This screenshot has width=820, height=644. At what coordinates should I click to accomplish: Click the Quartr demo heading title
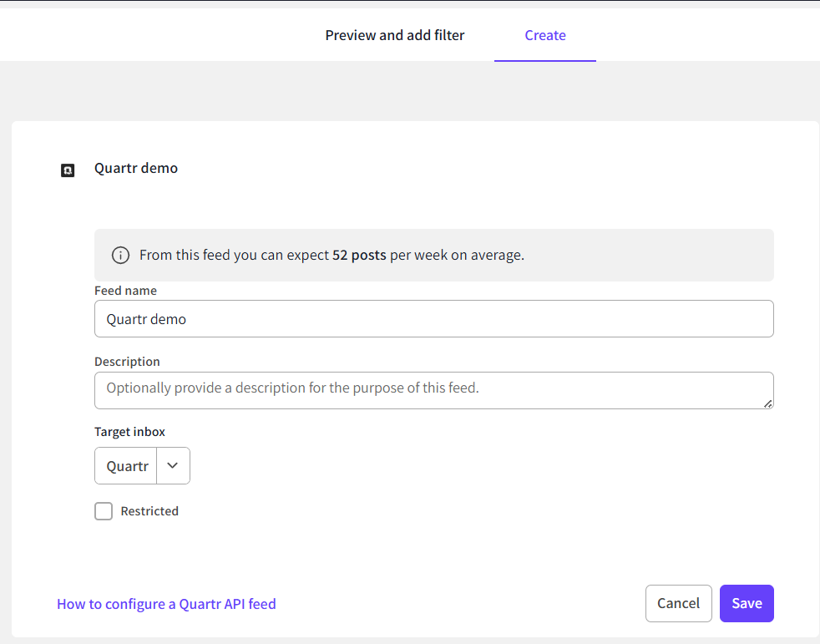click(136, 168)
